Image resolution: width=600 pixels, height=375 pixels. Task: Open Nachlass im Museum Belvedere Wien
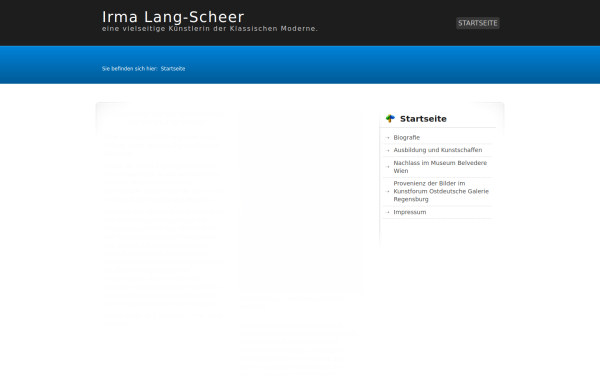[440, 167]
